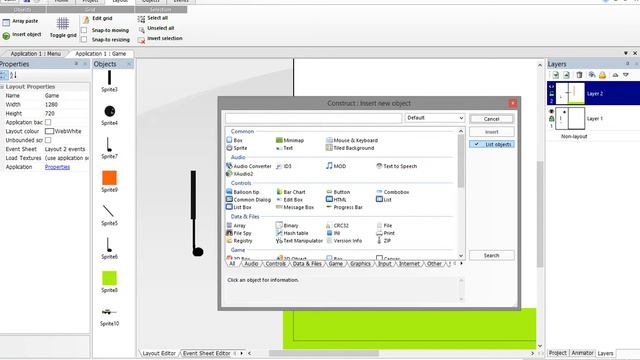The height and width of the screenshot is (360, 640).
Task: Choose the XAudio2 object
Action: [x=240, y=174]
